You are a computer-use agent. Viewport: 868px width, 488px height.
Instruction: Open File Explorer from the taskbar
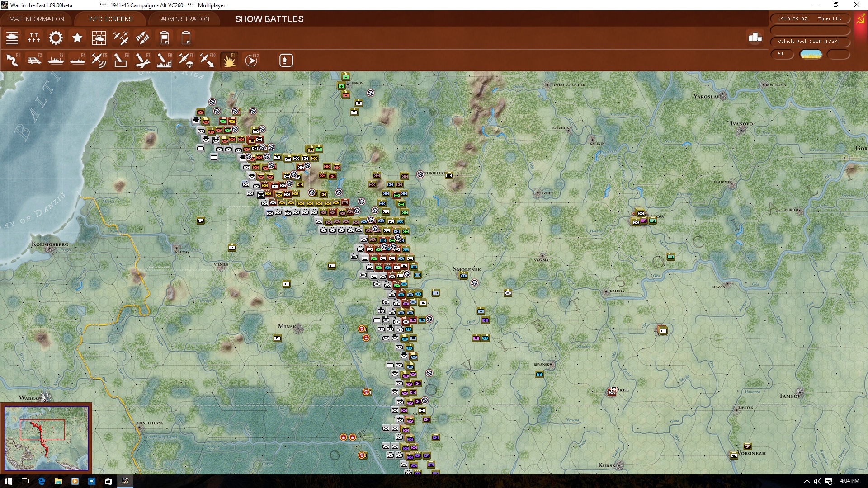pos(58,481)
